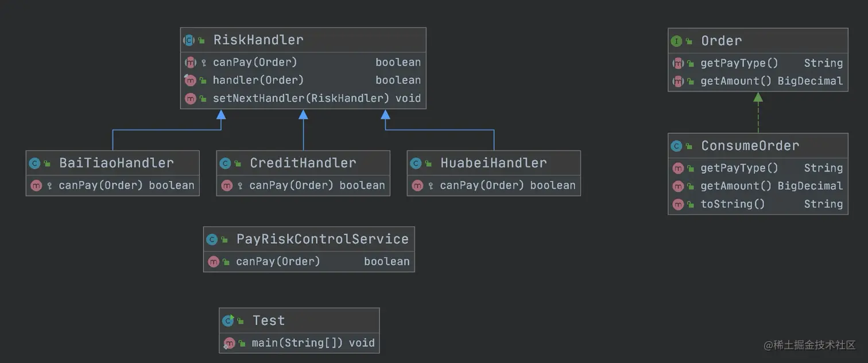Screen dimensions: 868x363
Task: Select the PayRiskControlService class title
Action: [x=323, y=239]
